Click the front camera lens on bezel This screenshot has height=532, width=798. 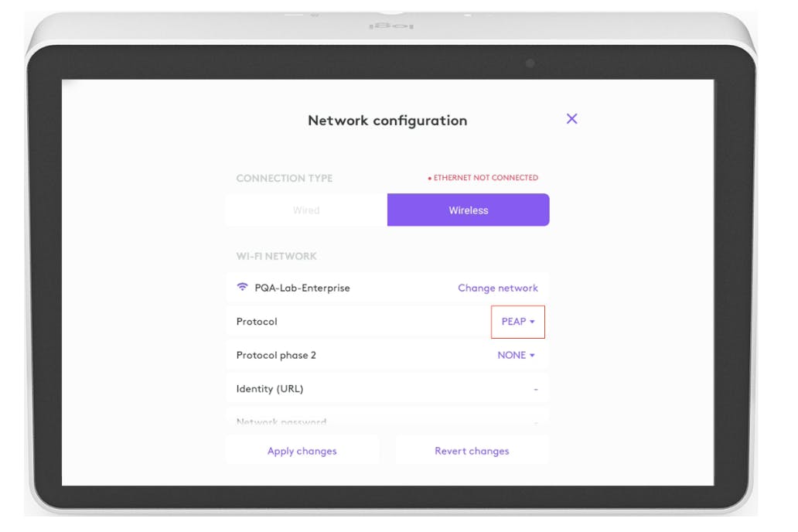click(x=530, y=63)
